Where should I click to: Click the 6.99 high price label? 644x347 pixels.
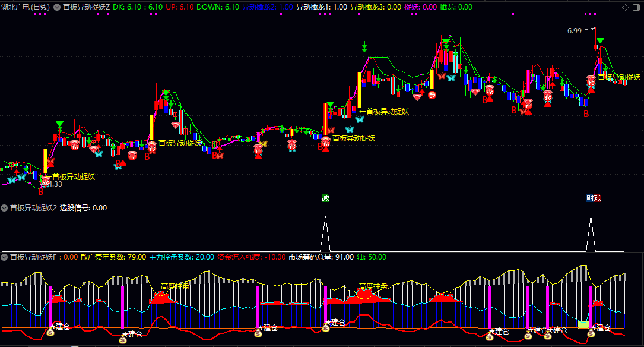[574, 31]
